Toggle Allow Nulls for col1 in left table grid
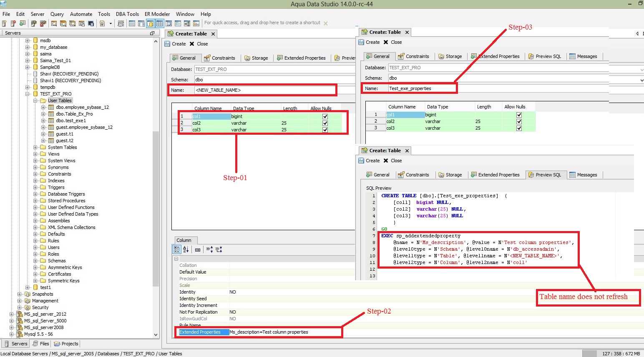 point(325,116)
